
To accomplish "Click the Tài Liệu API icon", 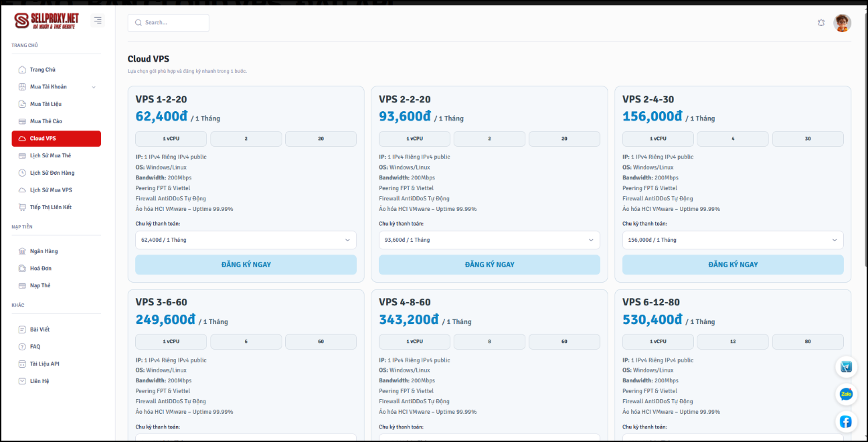I will pyautogui.click(x=22, y=364).
